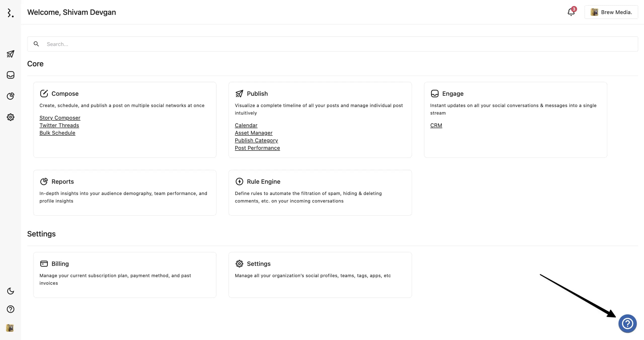Open the Brew Media organization switcher
The width and height of the screenshot is (644, 340).
click(611, 12)
